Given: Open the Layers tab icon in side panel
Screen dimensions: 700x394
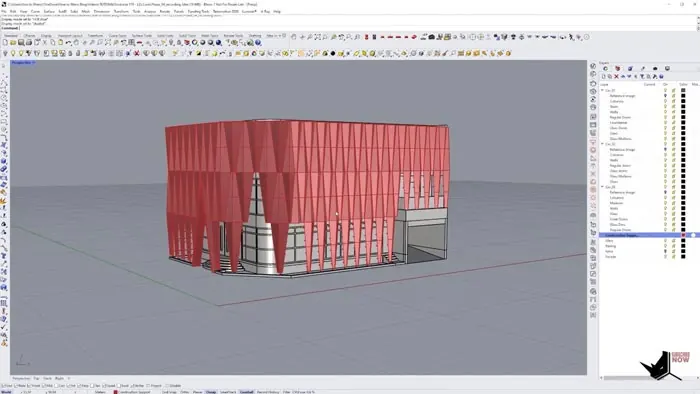Looking at the screenshot, I should pos(618,68).
